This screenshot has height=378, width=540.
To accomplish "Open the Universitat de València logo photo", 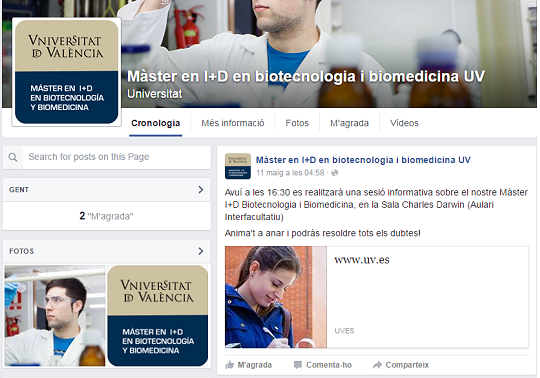I will point(158,316).
